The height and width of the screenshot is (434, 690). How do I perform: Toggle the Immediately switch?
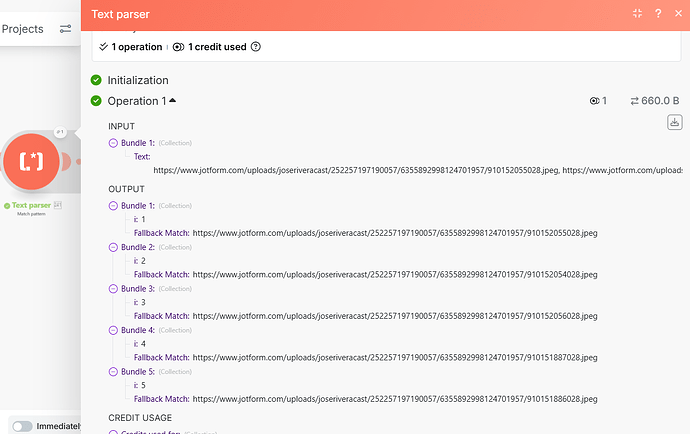(22, 425)
